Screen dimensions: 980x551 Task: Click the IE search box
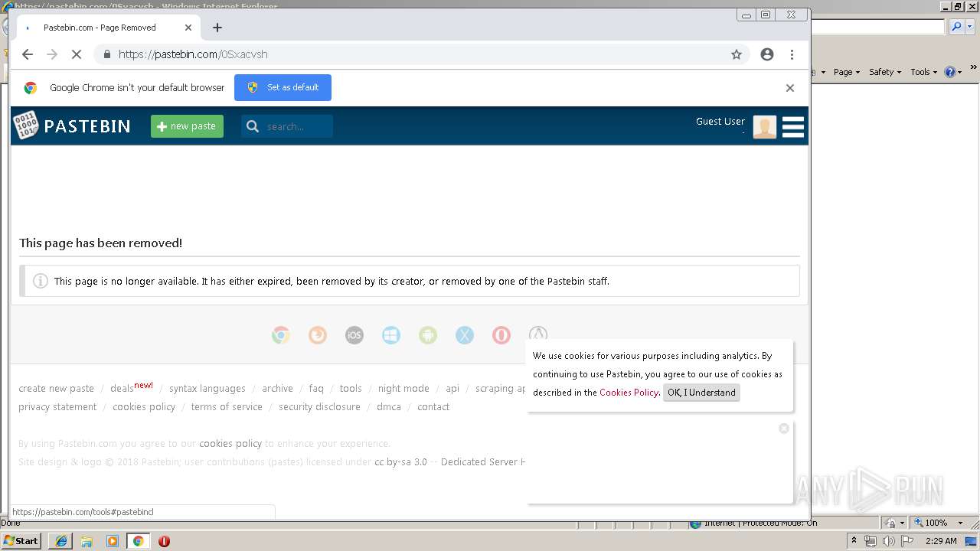click(878, 27)
